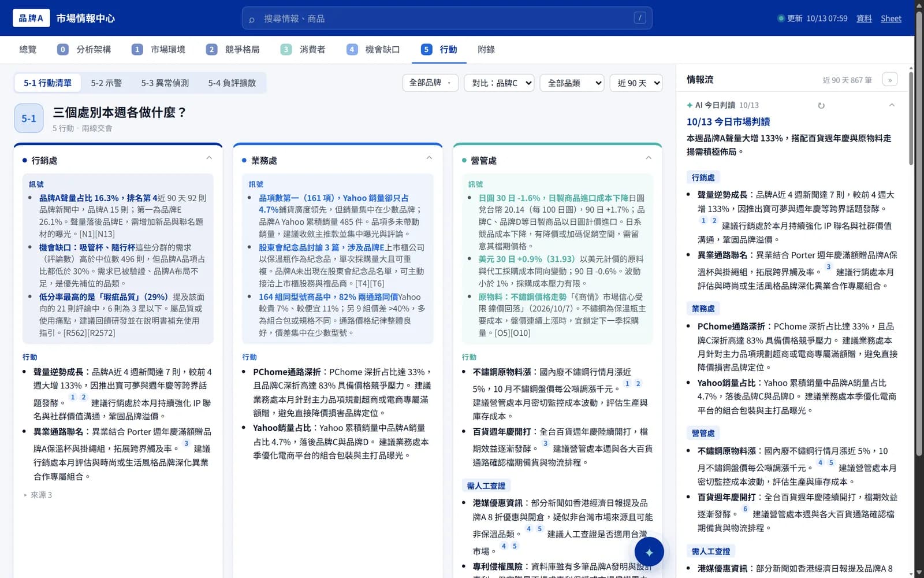The height and width of the screenshot is (578, 924).
Task: Focus the 搜尋情報、商品 search field
Action: tap(447, 18)
